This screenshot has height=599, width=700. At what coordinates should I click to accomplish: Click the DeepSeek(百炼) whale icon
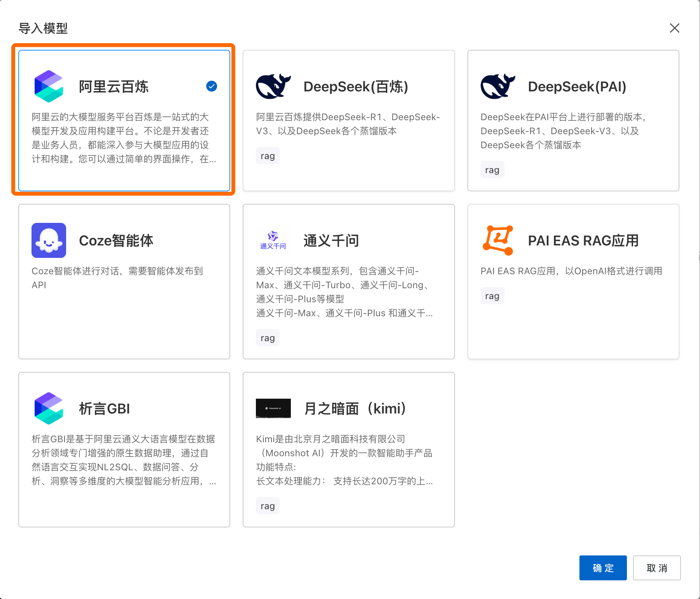[273, 86]
